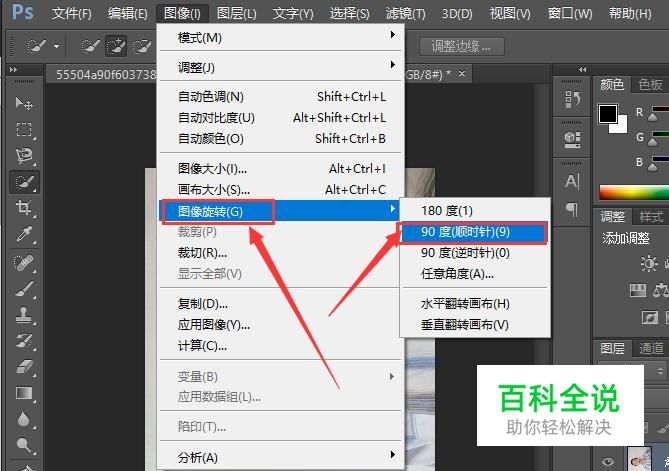Click Add to Selection option icon

(x=116, y=46)
